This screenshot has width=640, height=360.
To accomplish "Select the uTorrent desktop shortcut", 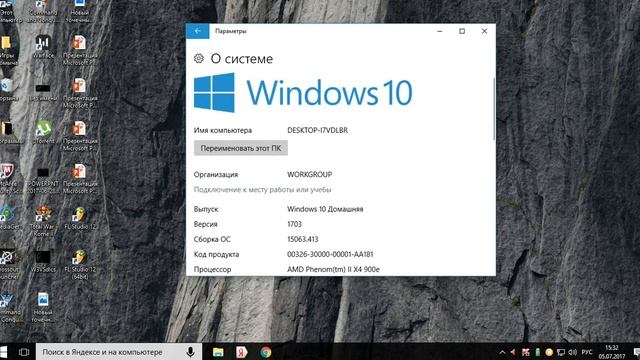I will point(43,132).
